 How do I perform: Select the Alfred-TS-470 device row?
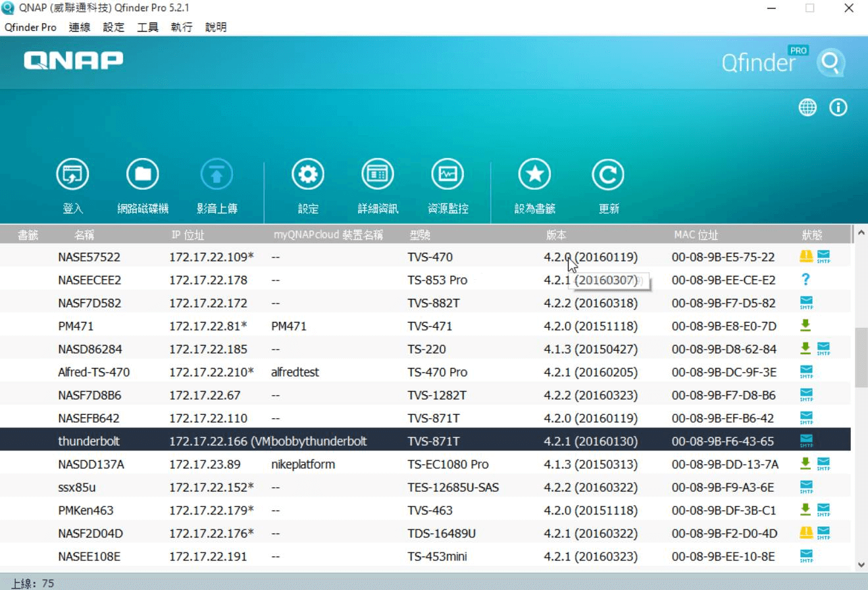click(93, 372)
